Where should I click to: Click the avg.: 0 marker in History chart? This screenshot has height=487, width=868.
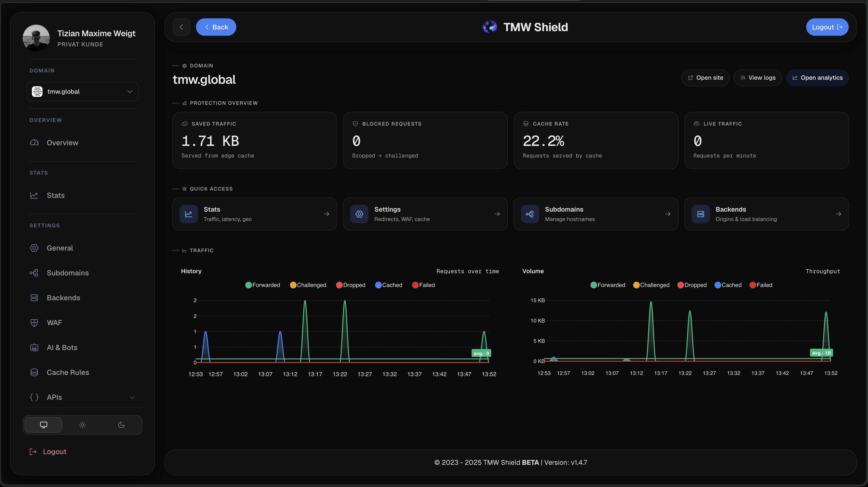(x=481, y=353)
